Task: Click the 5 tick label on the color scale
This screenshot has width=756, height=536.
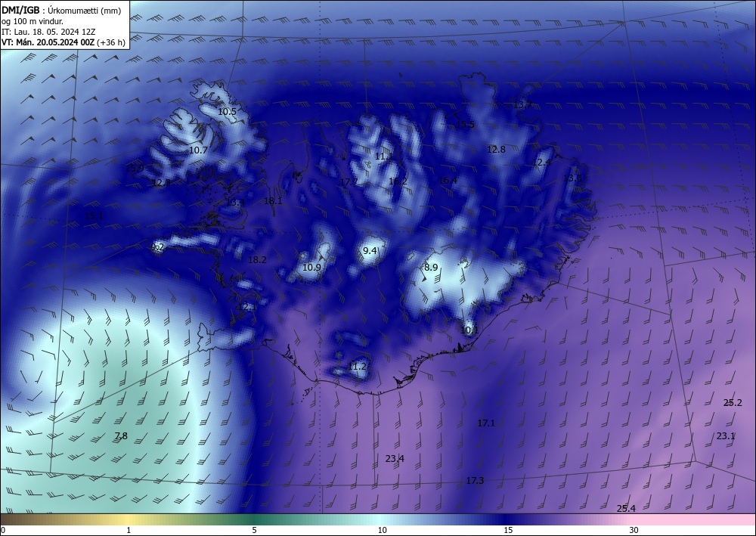Action: tap(254, 530)
